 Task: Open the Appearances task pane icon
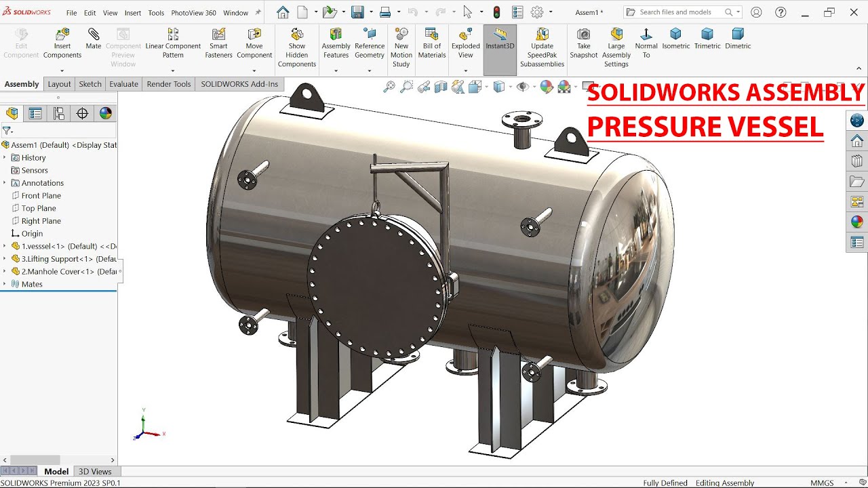tap(857, 222)
